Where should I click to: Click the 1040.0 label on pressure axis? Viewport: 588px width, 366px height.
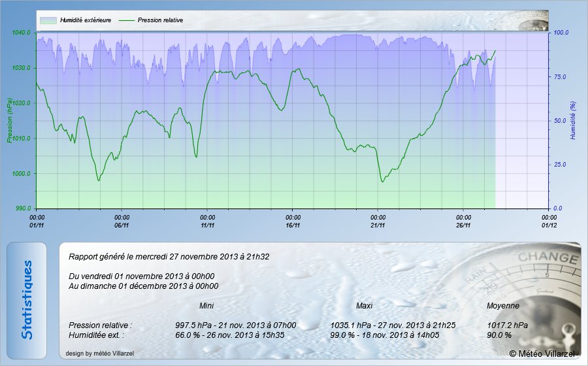coord(22,33)
